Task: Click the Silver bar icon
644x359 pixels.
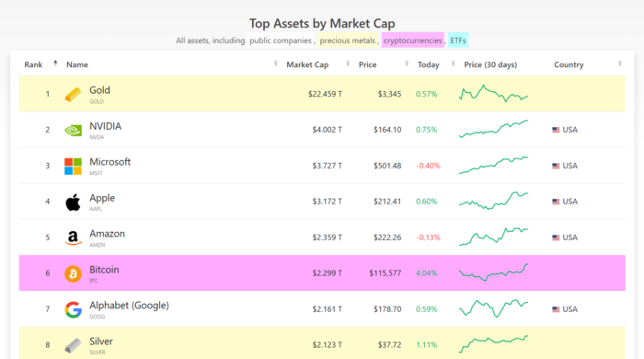Action: pyautogui.click(x=73, y=345)
